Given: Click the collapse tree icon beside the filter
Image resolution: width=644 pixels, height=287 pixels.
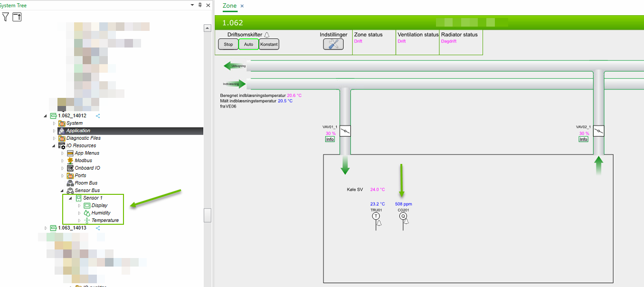Looking at the screenshot, I should (17, 17).
